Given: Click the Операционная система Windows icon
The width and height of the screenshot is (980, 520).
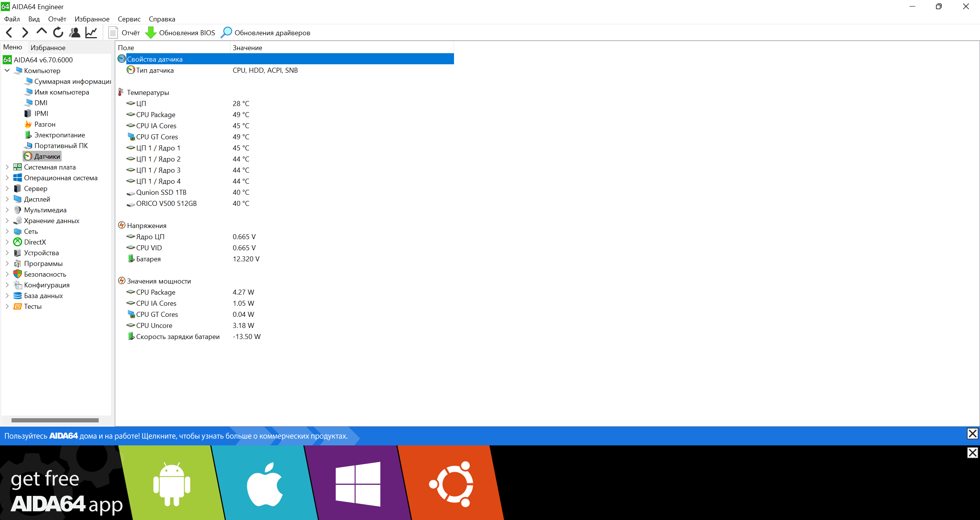Looking at the screenshot, I should 18,178.
